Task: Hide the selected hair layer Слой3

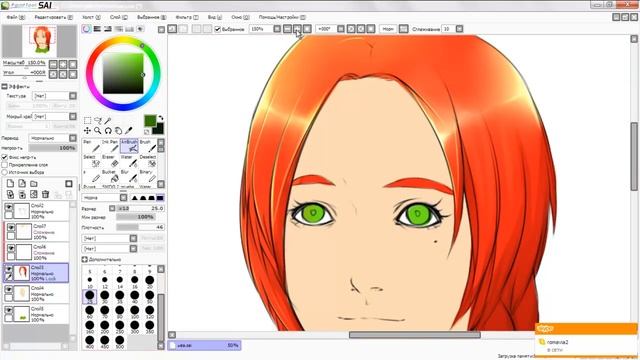Action: pos(9,269)
